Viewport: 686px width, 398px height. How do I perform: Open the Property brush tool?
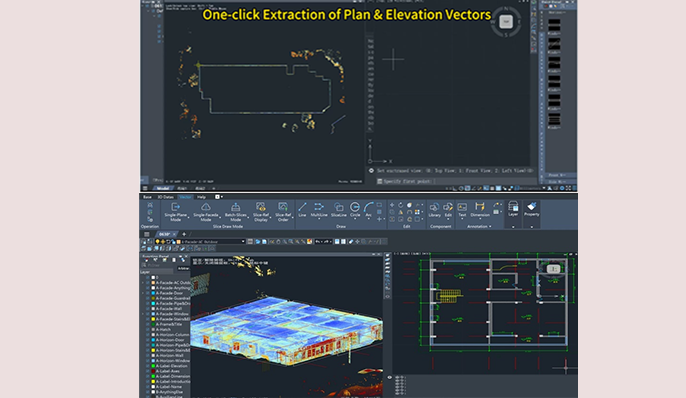pyautogui.click(x=532, y=209)
